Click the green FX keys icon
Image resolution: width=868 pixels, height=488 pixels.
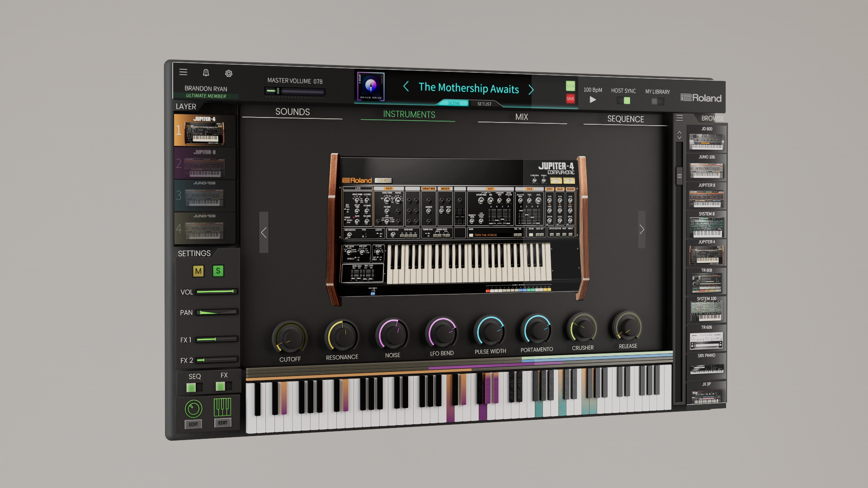[x=222, y=407]
